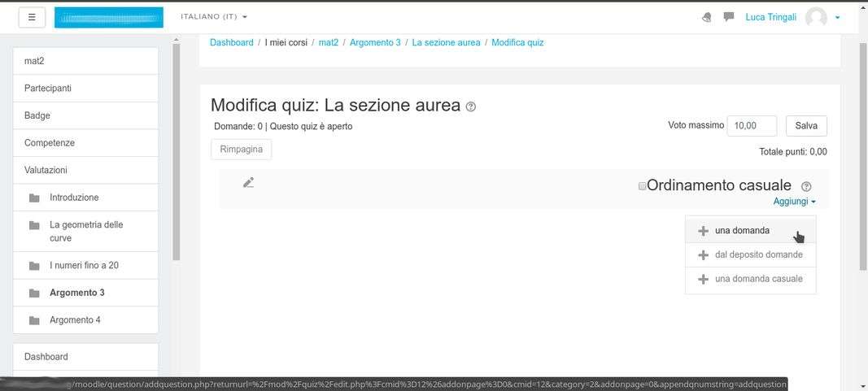Click folder icon beside Argomento 3
Viewport: 868px width, 391px height.
tap(34, 293)
